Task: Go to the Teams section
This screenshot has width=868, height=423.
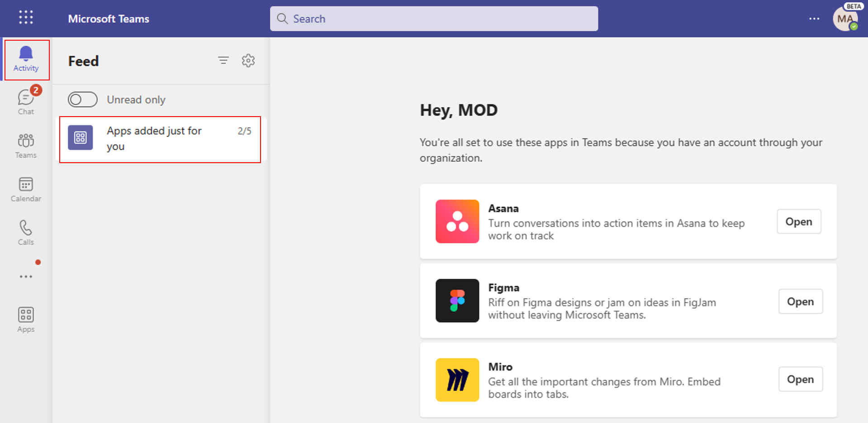Action: [26, 146]
